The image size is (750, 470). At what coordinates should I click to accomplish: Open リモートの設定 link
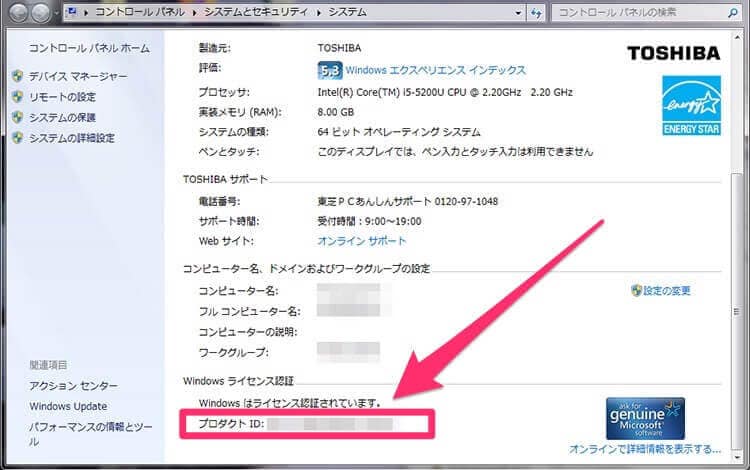(x=62, y=97)
